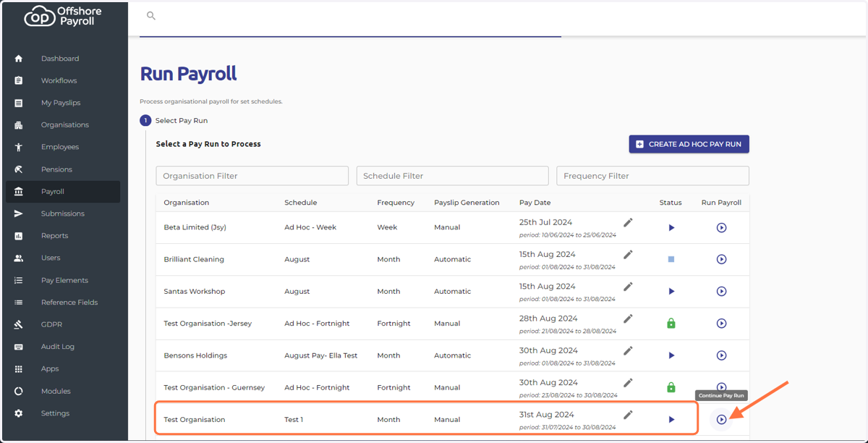
Task: Click the Settings gear icon
Action: [19, 413]
